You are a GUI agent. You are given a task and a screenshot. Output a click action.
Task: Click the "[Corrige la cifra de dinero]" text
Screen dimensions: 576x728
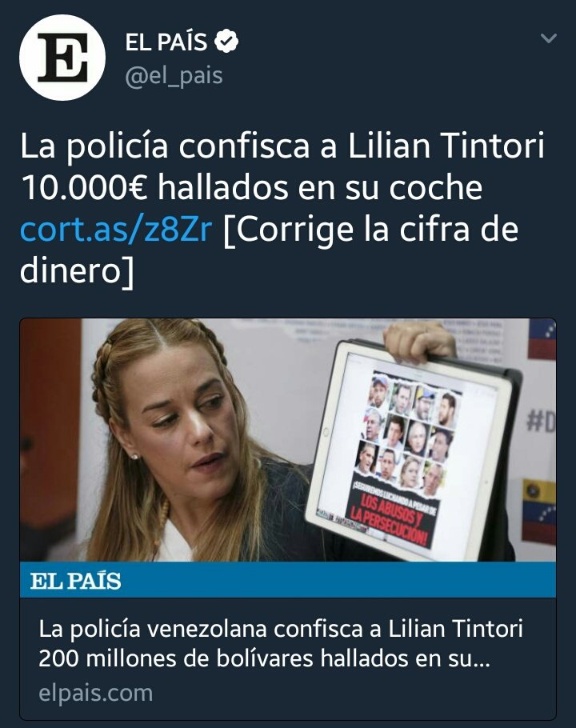coord(270,250)
